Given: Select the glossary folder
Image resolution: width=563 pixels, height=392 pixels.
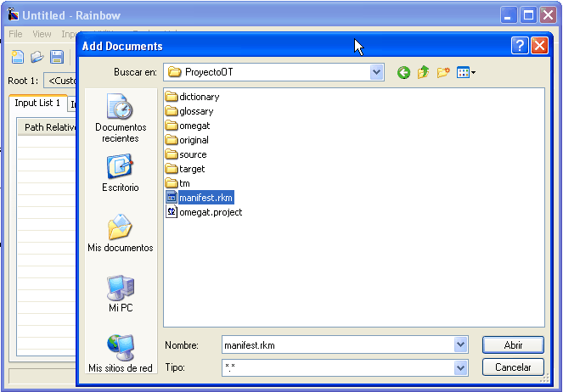Looking at the screenshot, I should point(196,111).
